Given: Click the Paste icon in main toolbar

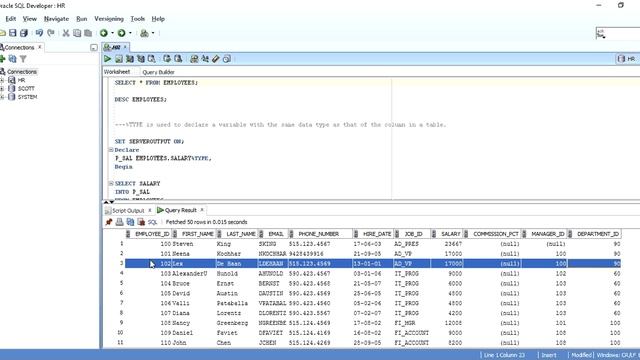Looking at the screenshot, I should pyautogui.click(x=88, y=33).
